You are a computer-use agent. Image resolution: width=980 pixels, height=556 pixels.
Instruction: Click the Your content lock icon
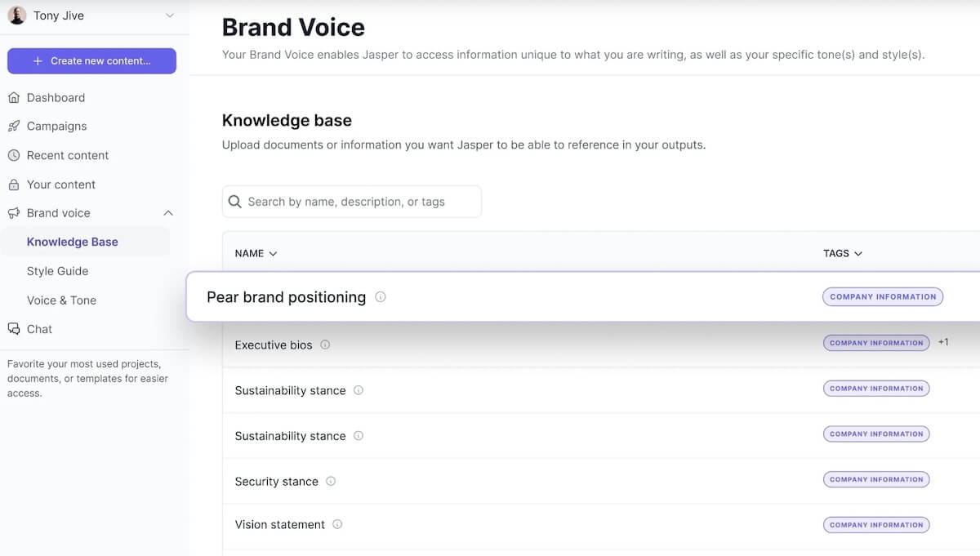click(14, 185)
